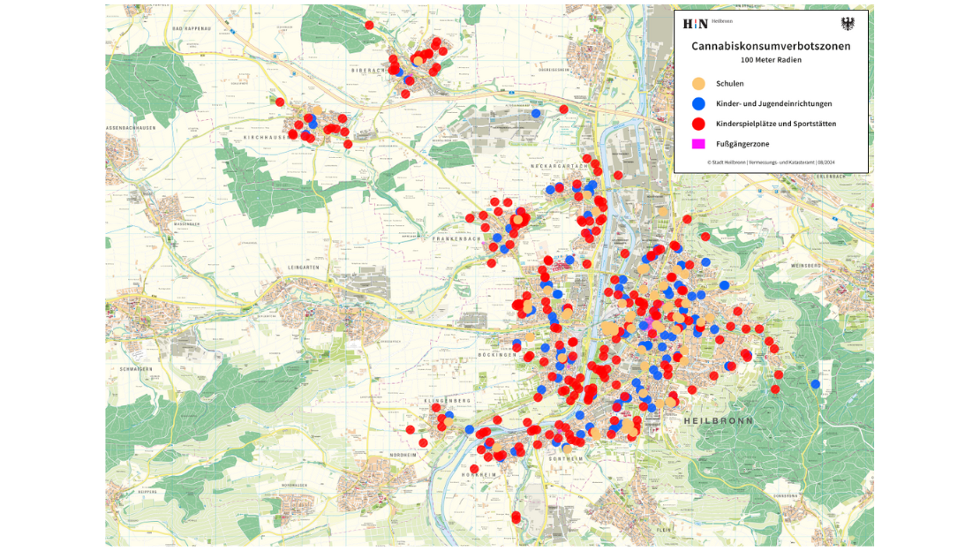Click the 'Fußgängerzone' legend text label

pyautogui.click(x=744, y=144)
